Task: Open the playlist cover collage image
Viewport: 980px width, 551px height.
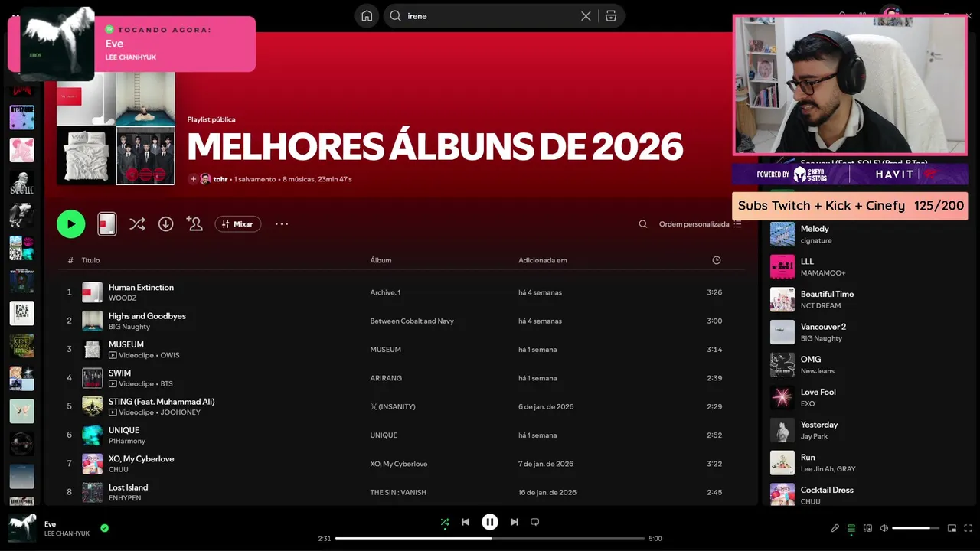Action: [x=116, y=126]
